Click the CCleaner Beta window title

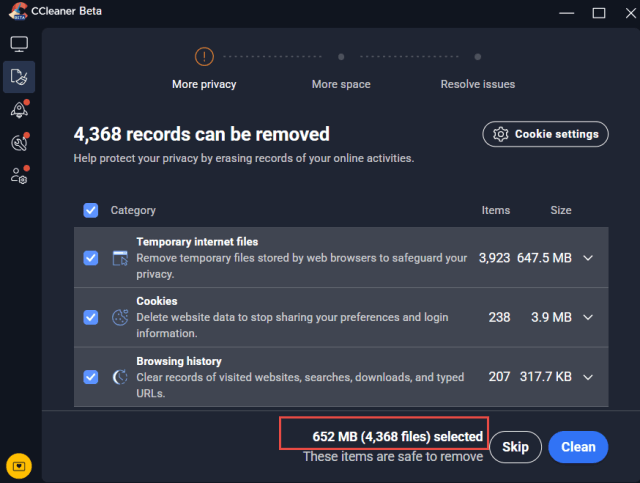[x=66, y=11]
